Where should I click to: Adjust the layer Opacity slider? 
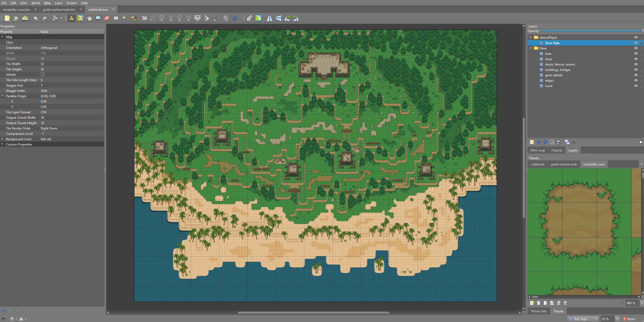[590, 31]
